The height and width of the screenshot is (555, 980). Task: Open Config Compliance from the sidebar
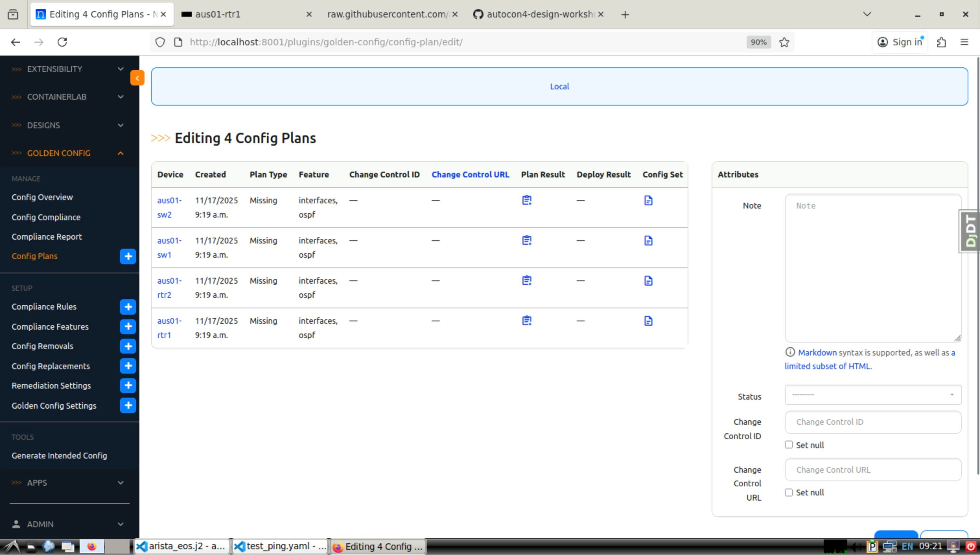point(46,217)
